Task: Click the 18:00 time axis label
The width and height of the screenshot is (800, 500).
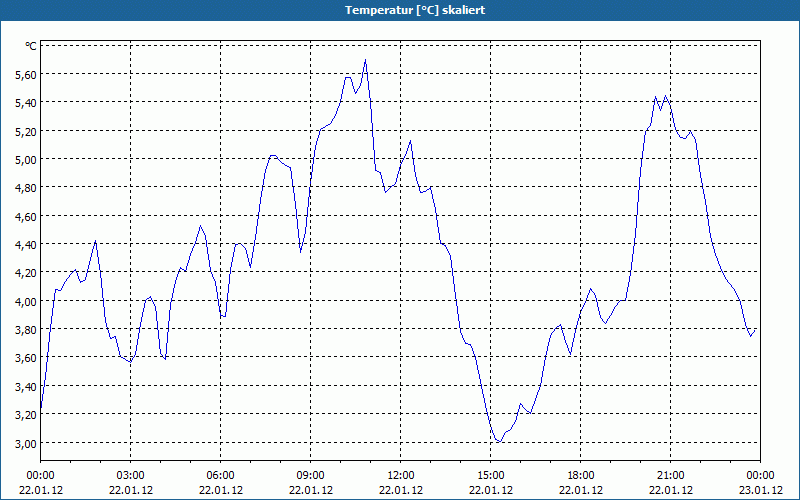Action: (581, 476)
